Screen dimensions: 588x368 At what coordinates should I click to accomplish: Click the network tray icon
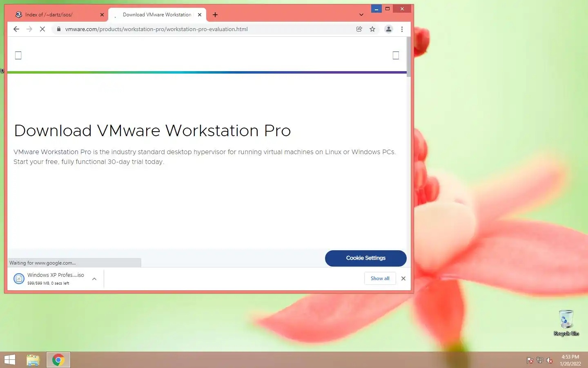[x=540, y=360]
